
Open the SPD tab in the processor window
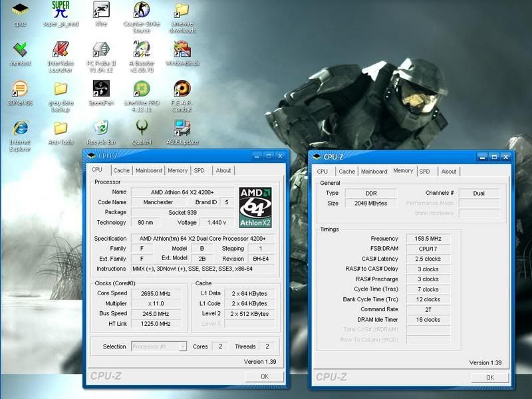tap(199, 170)
